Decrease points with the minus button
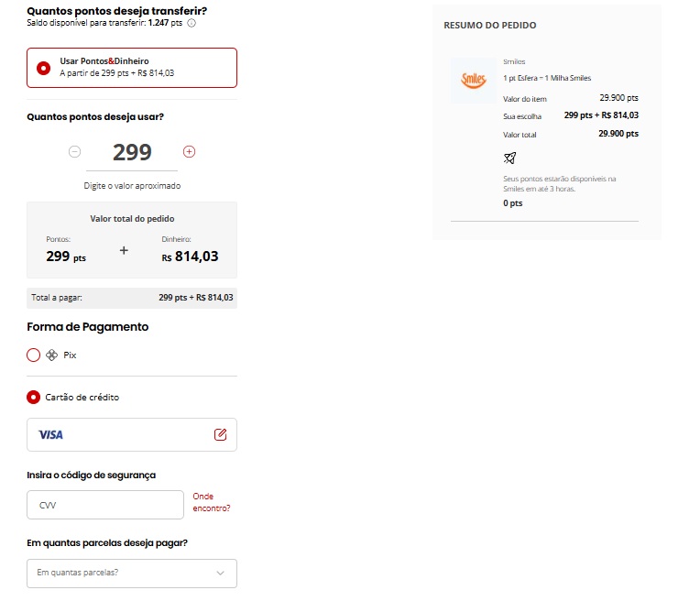Image resolution: width=700 pixels, height=601 pixels. tap(74, 151)
